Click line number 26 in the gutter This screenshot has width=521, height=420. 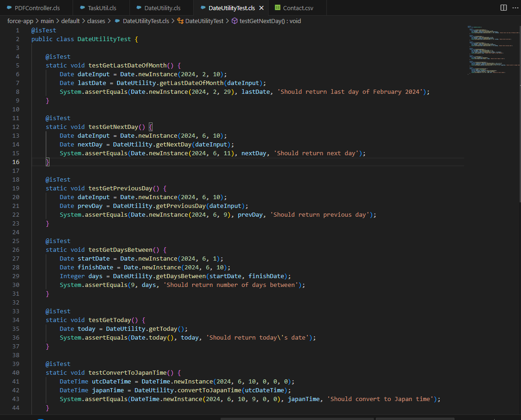click(16, 250)
